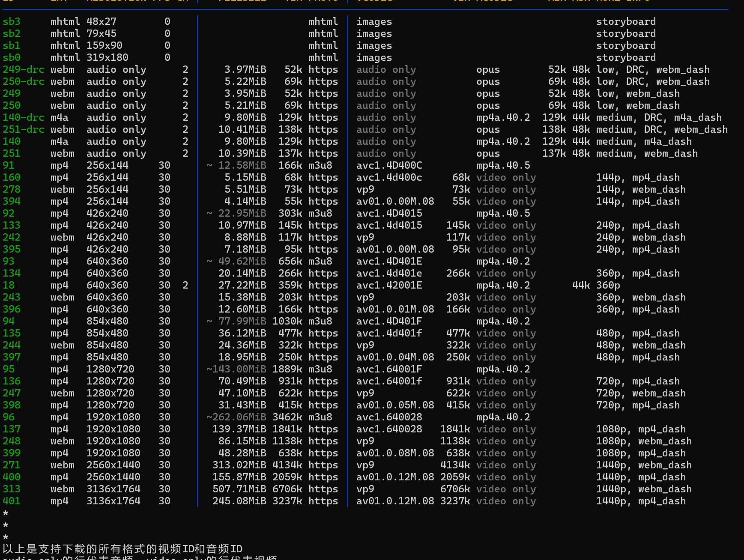Image resolution: width=744 pixels, height=560 pixels.
Task: Select format ID sb3 in the list
Action: (12, 21)
